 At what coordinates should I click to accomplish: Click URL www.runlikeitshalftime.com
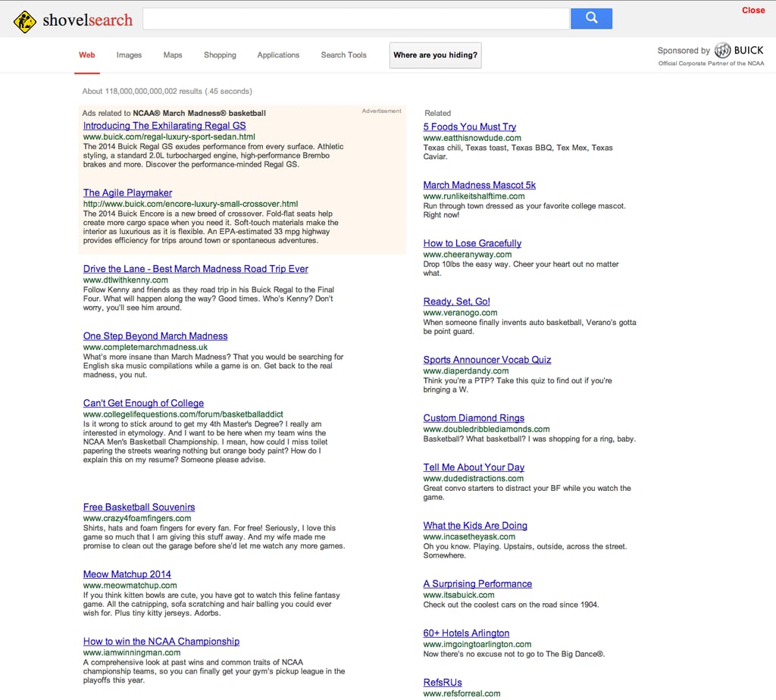pyautogui.click(x=474, y=196)
